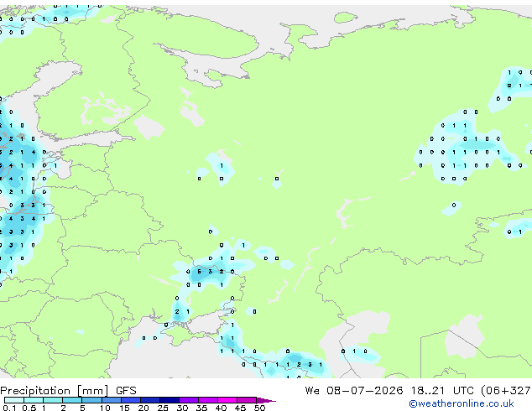
Task: Click the '0.1' legend scale label
Action: [x=9, y=408]
